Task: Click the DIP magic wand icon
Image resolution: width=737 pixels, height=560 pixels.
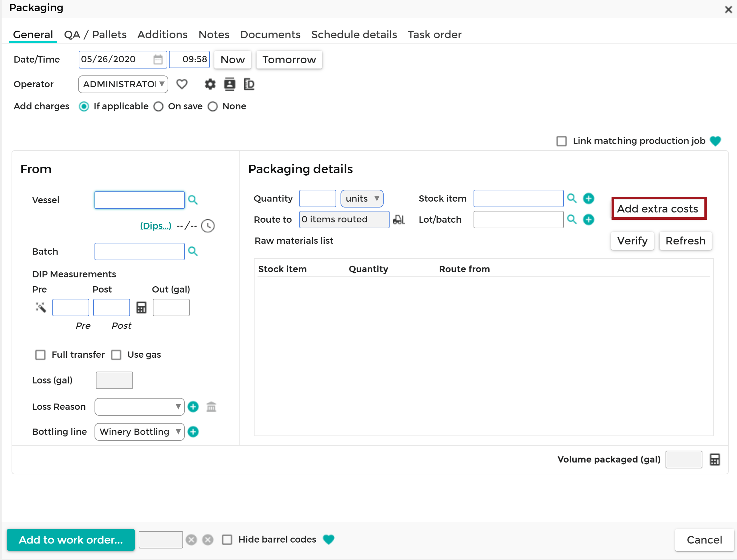Action: pyautogui.click(x=41, y=307)
